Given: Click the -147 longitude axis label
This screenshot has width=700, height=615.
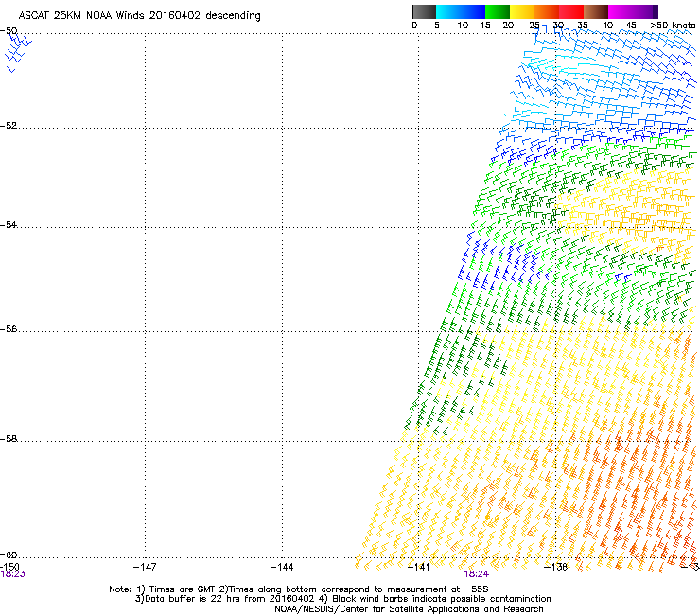Looking at the screenshot, I should [145, 567].
